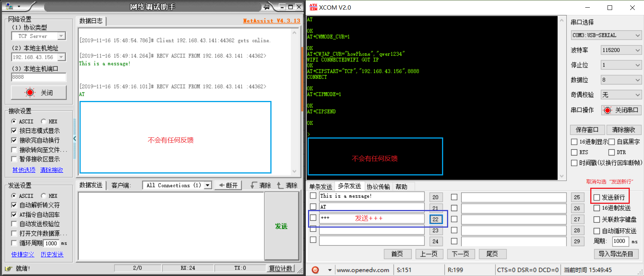The image size is (644, 276).
Task: Click the NetAssist app icon in title bar
Action: (9, 7)
